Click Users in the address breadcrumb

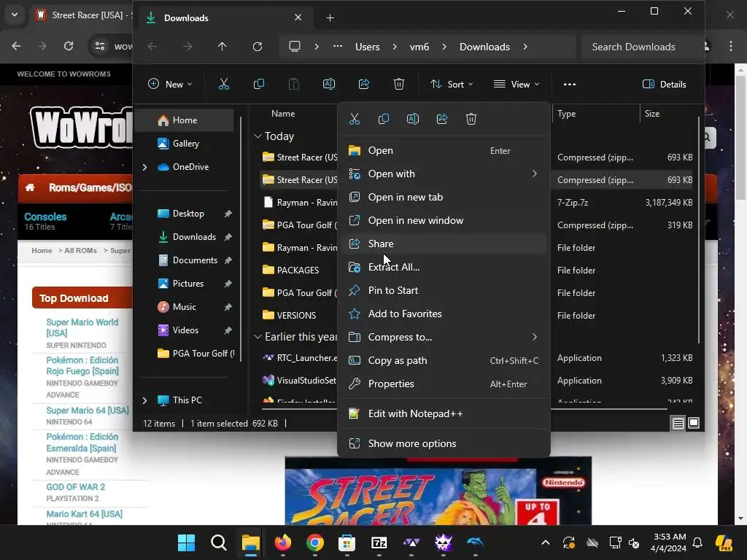coord(368,47)
